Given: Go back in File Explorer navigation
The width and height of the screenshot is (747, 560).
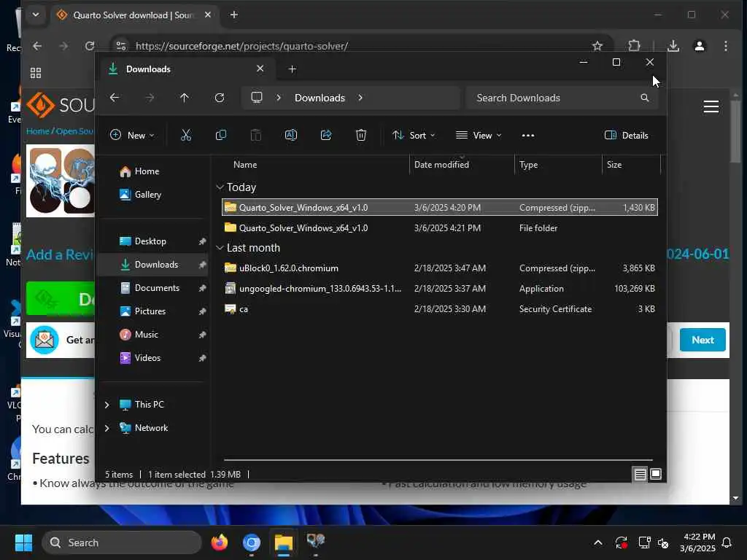Looking at the screenshot, I should coord(115,98).
